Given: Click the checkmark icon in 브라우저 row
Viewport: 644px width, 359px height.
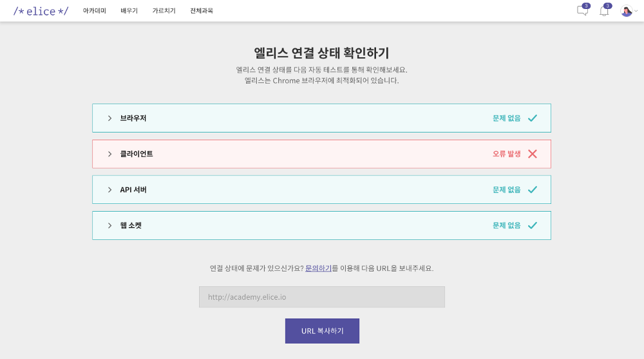Looking at the screenshot, I should [533, 118].
